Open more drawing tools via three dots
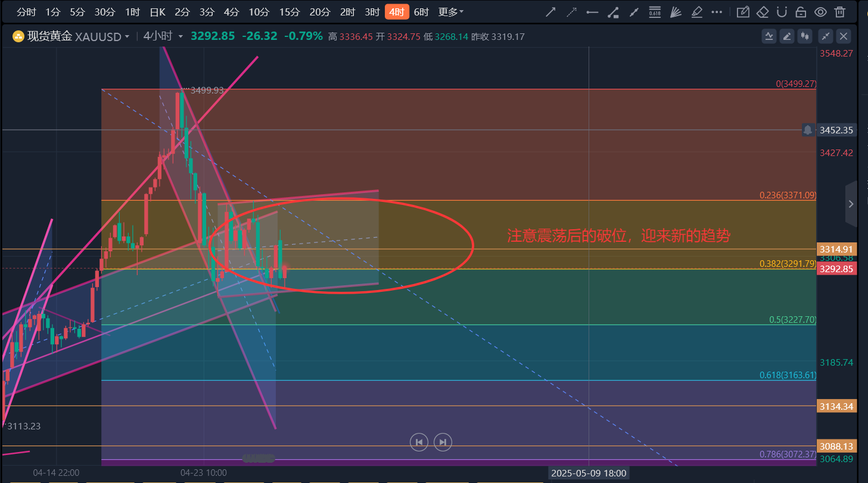 pyautogui.click(x=718, y=12)
